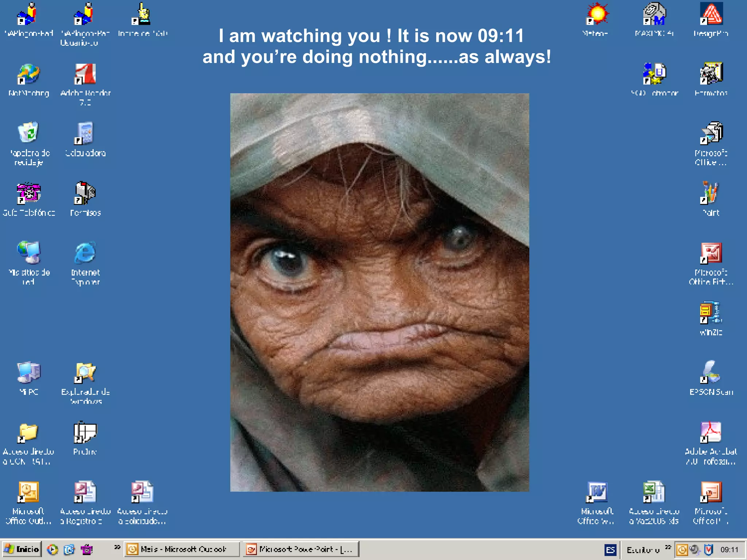Select the Adobe Reader 7.0 icon

click(85, 74)
